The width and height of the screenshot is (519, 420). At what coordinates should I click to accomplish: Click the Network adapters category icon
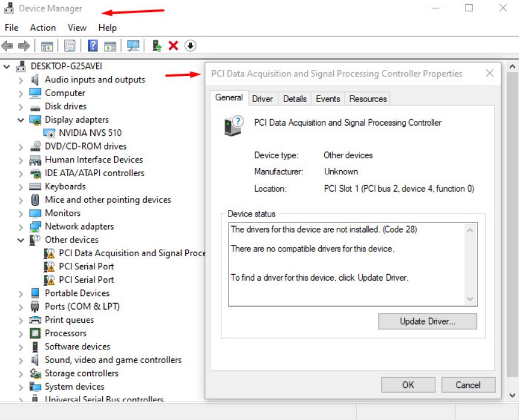pos(35,227)
